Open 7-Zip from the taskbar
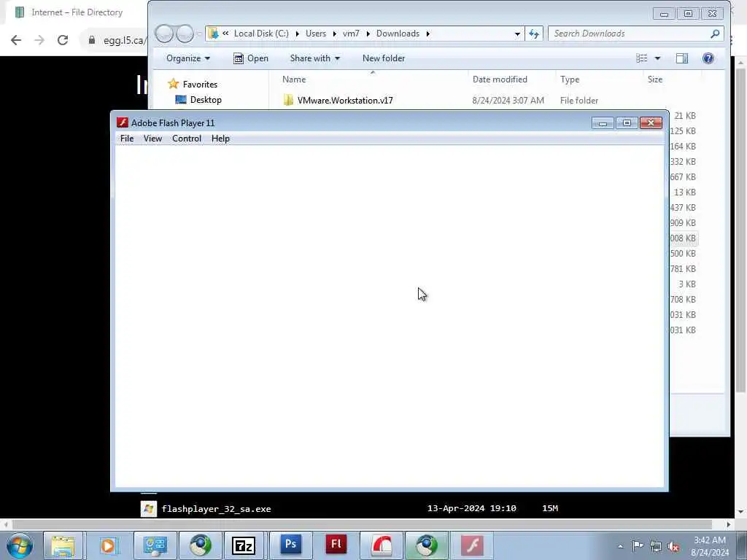The height and width of the screenshot is (560, 747). tap(244, 545)
